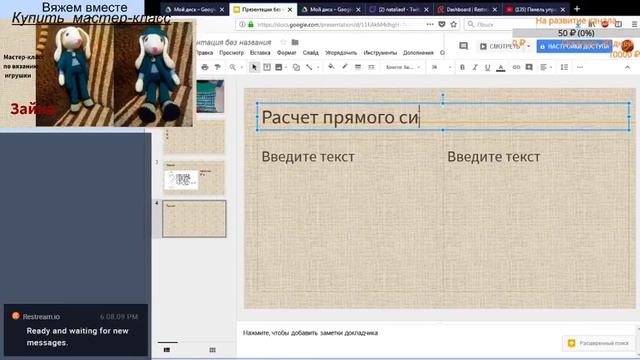Open the Упорядочить menu
This screenshot has height=360, width=640.
click(x=341, y=53)
